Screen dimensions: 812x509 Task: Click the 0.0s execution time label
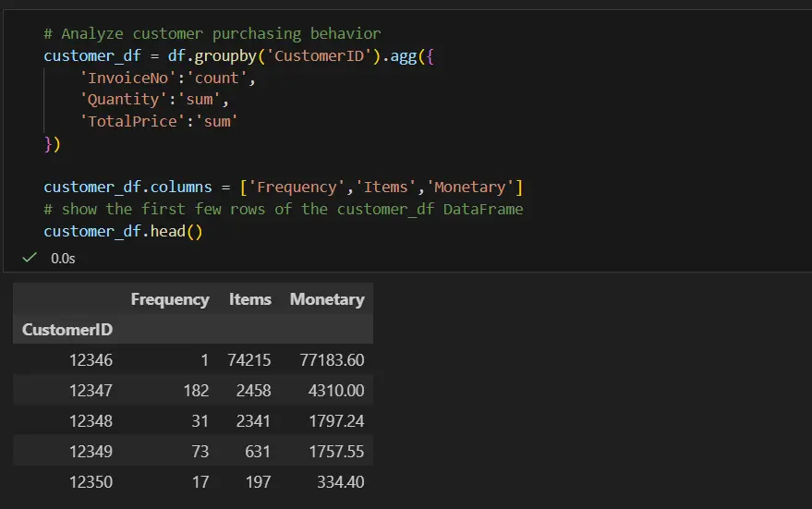63,259
